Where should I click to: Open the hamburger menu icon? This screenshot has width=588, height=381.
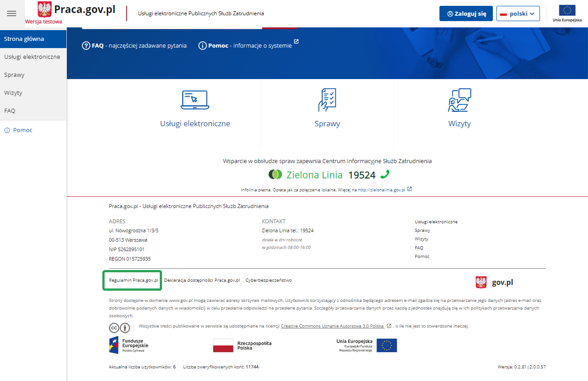12,13
